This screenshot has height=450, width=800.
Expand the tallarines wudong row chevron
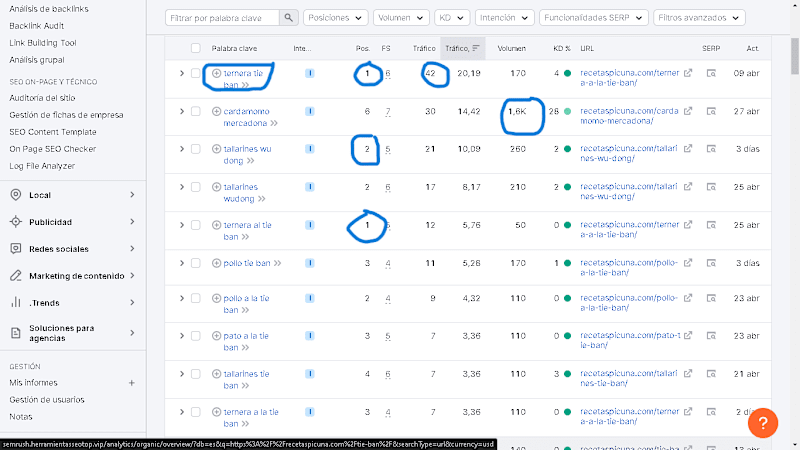(x=182, y=187)
